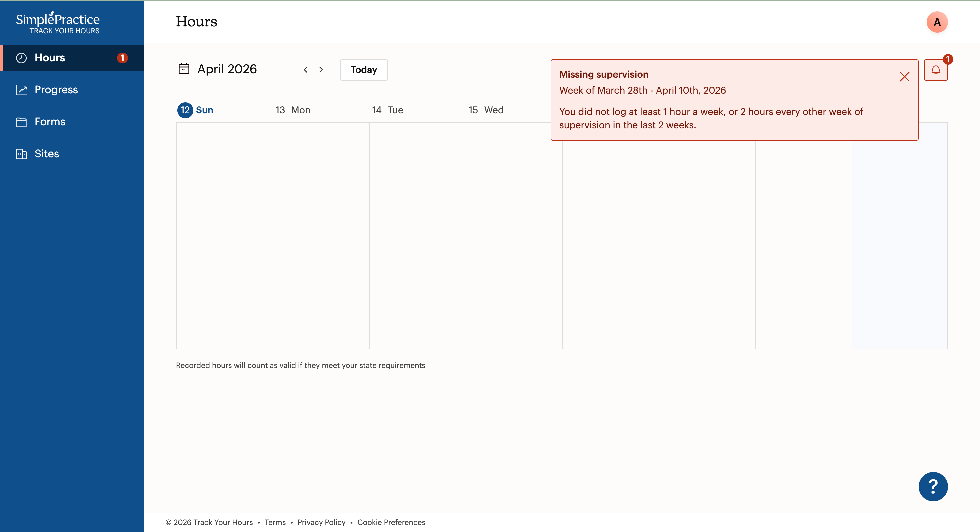This screenshot has width=980, height=532.
Task: Open Cookie Preferences in footer
Action: click(x=391, y=522)
